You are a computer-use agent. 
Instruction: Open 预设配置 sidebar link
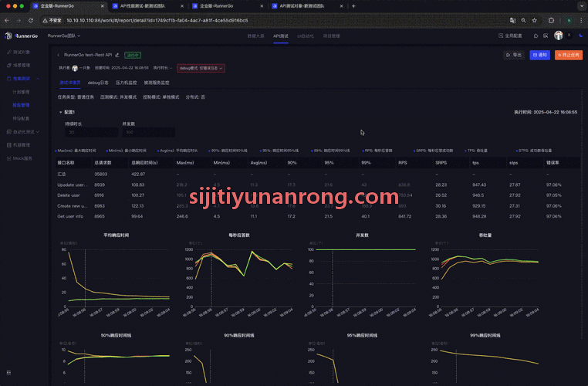21,119
